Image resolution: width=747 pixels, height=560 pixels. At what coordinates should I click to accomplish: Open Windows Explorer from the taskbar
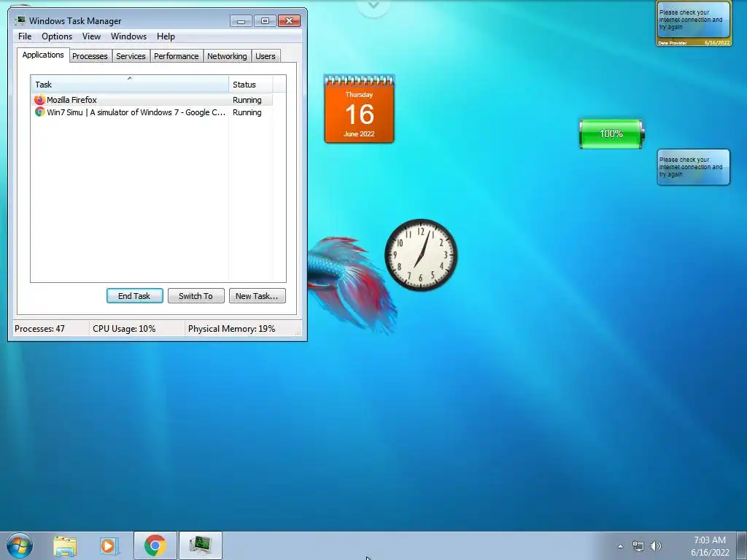coord(65,545)
